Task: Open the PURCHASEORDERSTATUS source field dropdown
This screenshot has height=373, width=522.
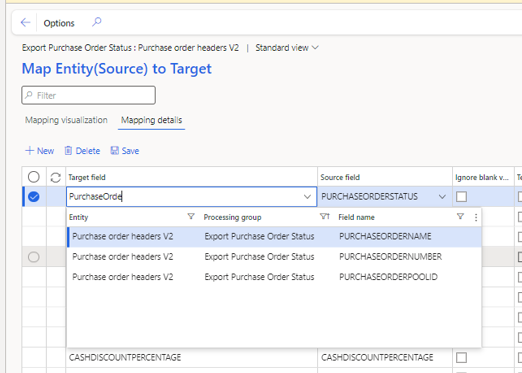Action: point(442,197)
